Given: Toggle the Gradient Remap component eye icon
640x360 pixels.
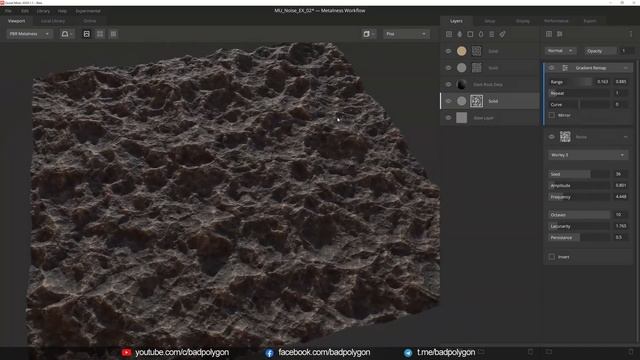Looking at the screenshot, I should click(x=551, y=68).
